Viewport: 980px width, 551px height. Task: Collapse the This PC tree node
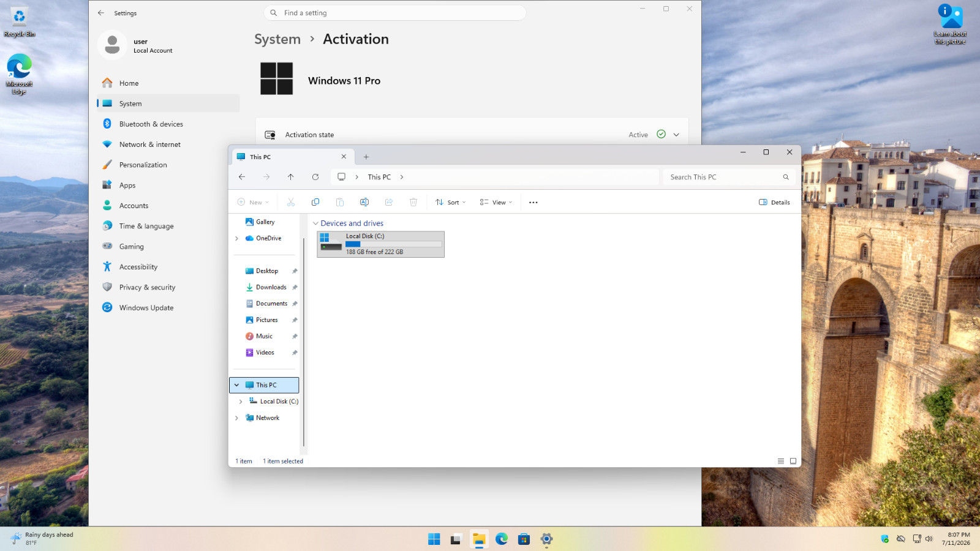click(236, 385)
